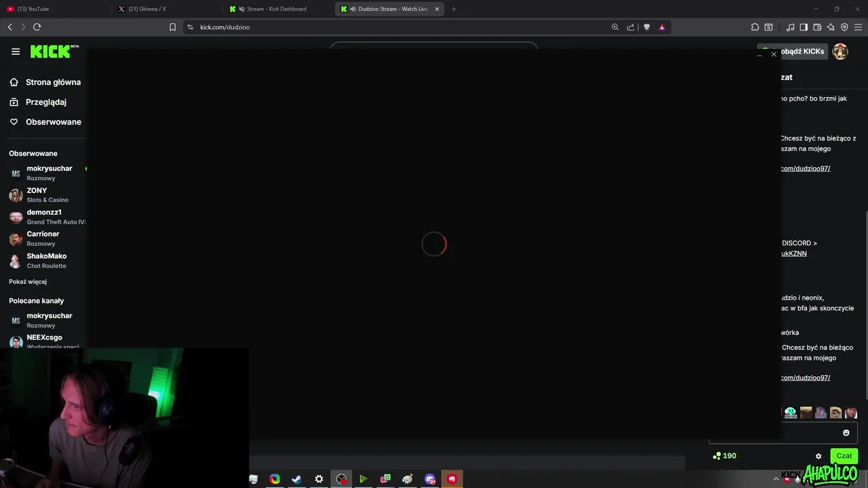Switch to Stream - Kick Dashboard tab
Screen dimensions: 868x488
(278, 9)
